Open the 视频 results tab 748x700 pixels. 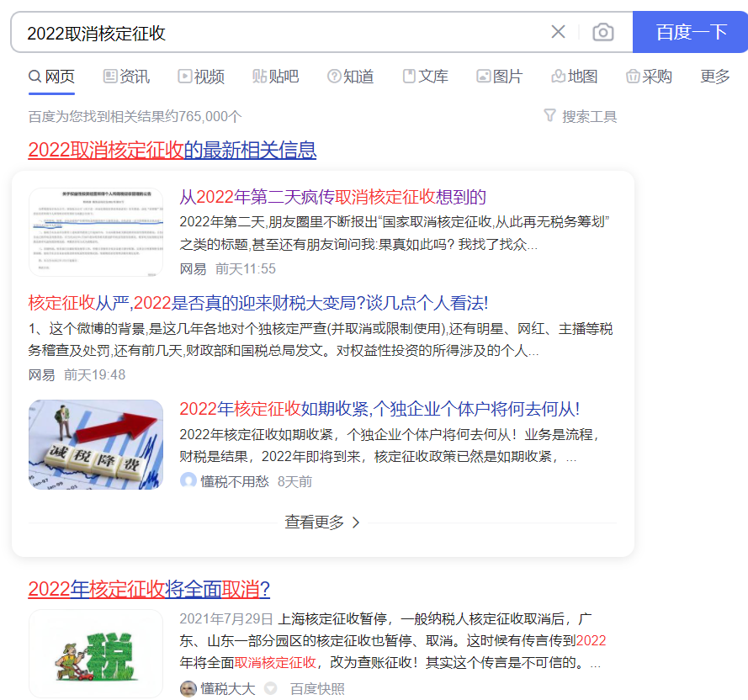click(x=201, y=77)
